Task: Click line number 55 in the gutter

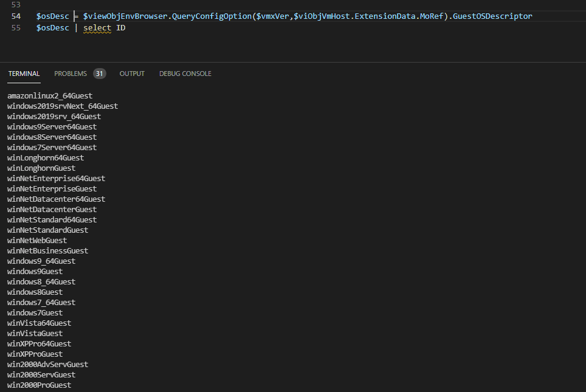Action: pyautogui.click(x=16, y=28)
